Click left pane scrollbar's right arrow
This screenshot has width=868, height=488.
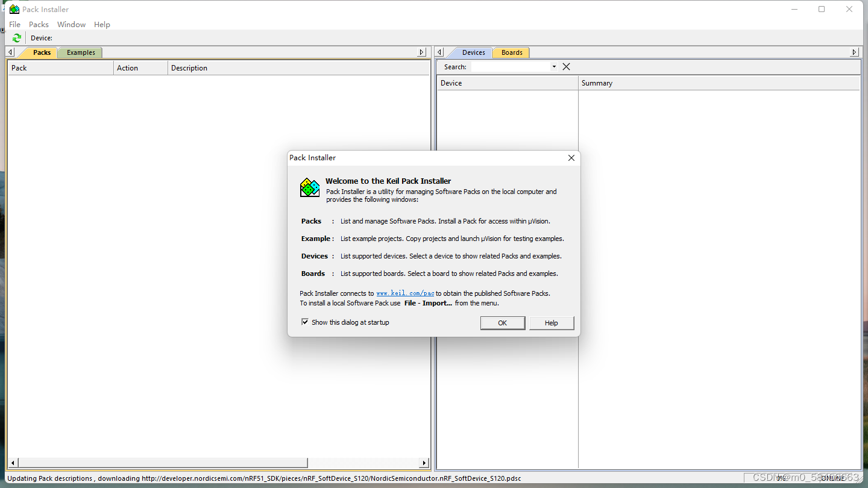[x=424, y=463]
